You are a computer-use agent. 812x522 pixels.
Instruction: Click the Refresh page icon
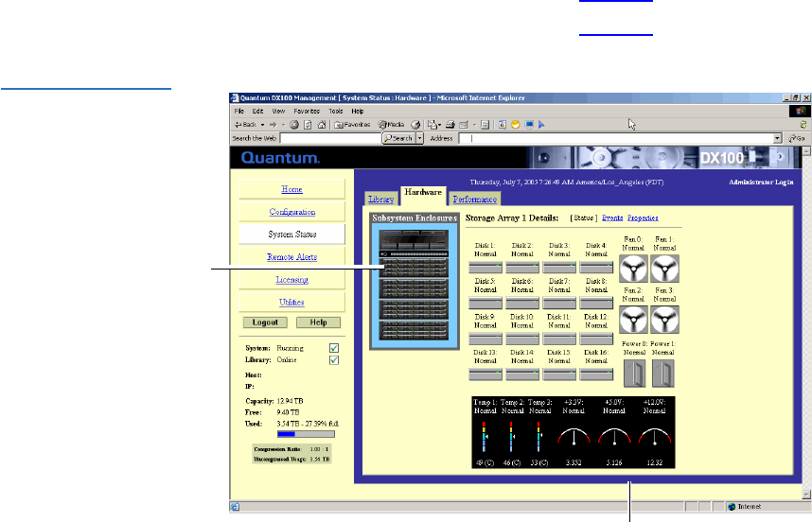pyautogui.click(x=308, y=125)
